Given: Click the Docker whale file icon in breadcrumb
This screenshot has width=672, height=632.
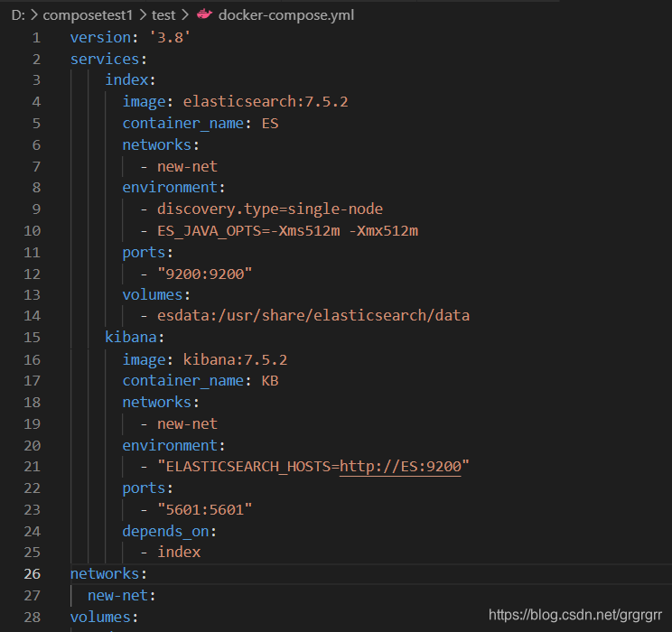Looking at the screenshot, I should (x=204, y=14).
